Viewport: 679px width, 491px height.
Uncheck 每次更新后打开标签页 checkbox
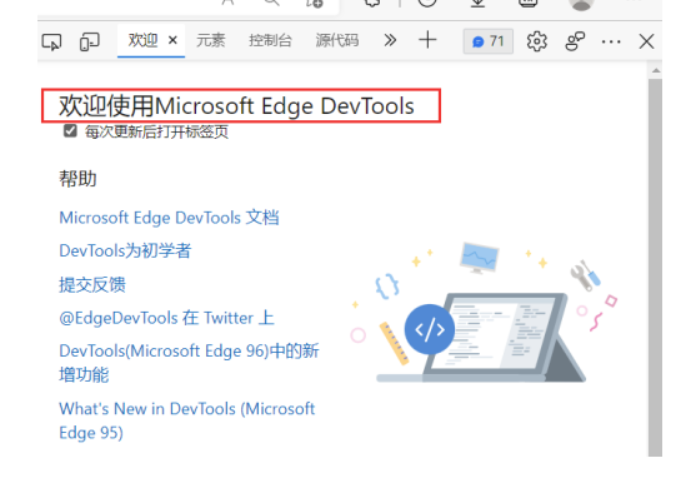(70, 131)
